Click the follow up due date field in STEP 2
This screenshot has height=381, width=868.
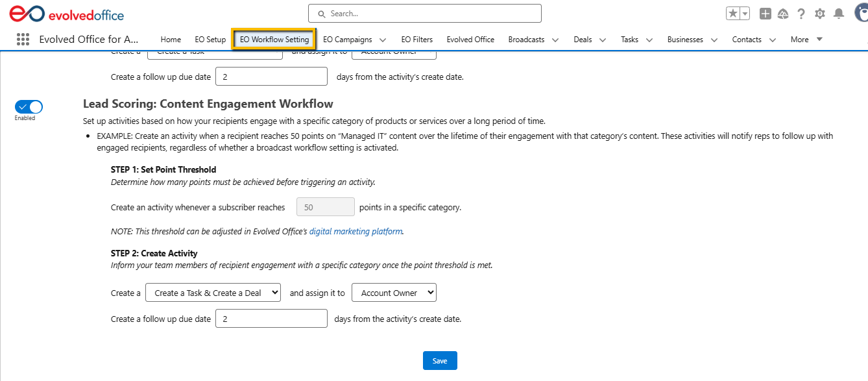(271, 319)
